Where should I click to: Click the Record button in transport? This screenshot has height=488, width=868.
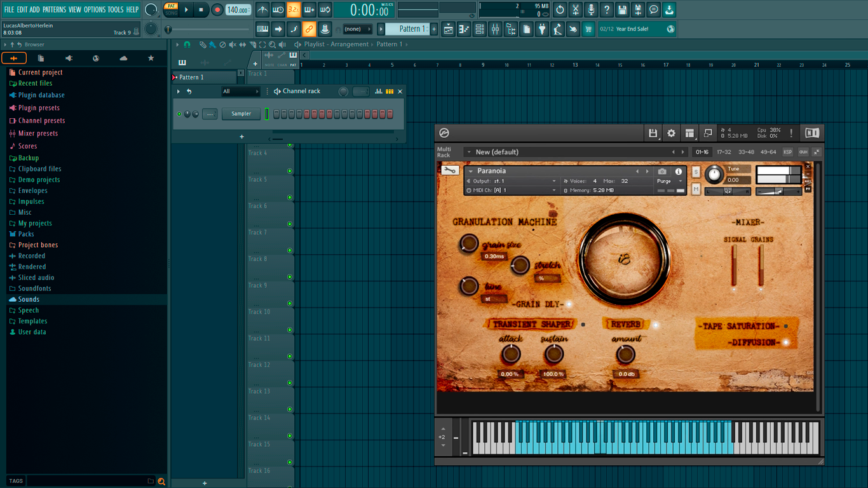pyautogui.click(x=217, y=10)
